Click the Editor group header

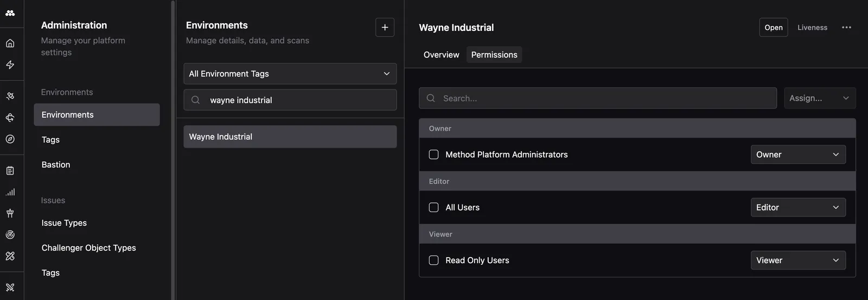(x=637, y=181)
